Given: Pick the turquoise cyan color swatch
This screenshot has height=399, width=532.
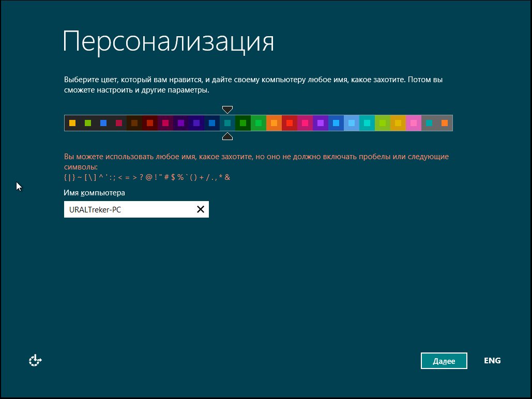Looking at the screenshot, I should click(367, 123).
